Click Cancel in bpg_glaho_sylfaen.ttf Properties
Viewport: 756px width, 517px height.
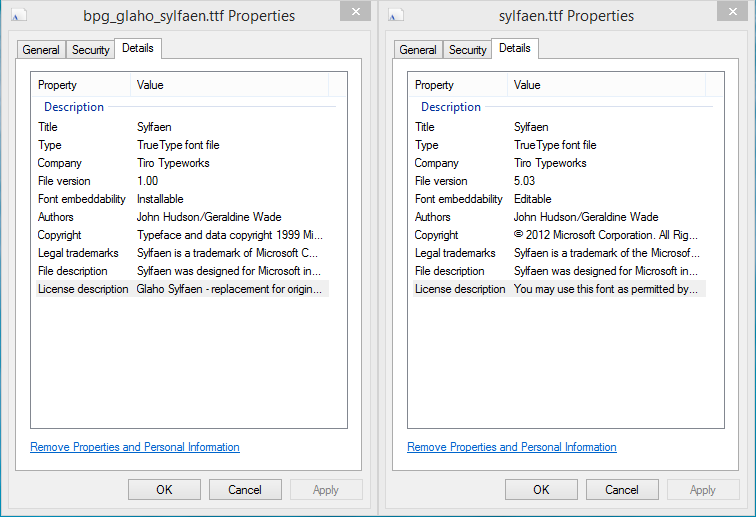pyautogui.click(x=245, y=490)
